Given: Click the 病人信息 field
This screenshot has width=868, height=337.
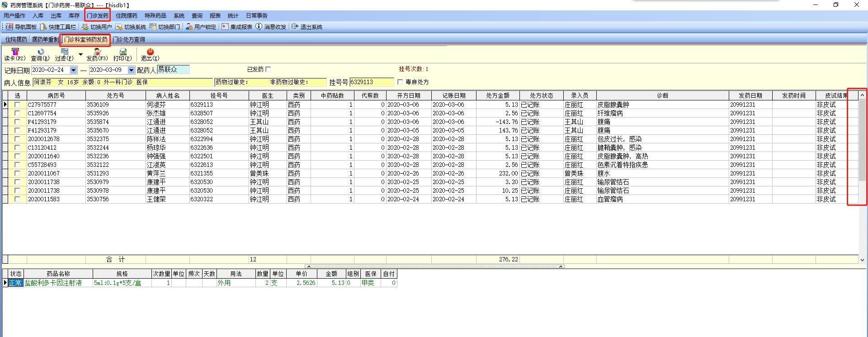Looking at the screenshot, I should click(x=123, y=82).
